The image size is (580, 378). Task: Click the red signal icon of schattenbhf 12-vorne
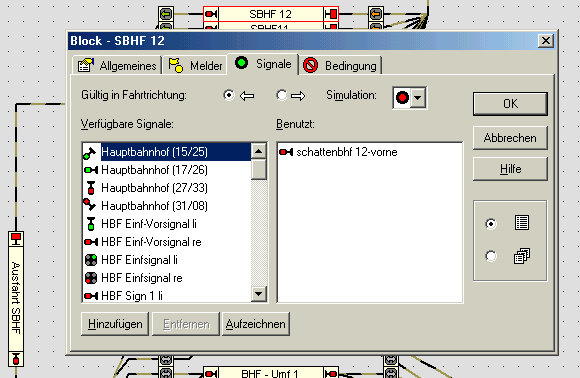coord(286,152)
